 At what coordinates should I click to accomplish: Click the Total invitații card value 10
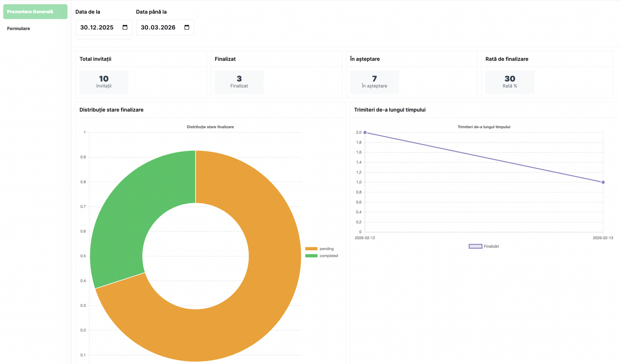(104, 79)
